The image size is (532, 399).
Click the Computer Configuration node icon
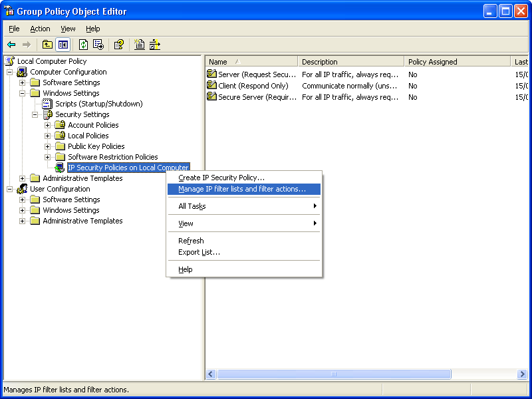coord(22,72)
